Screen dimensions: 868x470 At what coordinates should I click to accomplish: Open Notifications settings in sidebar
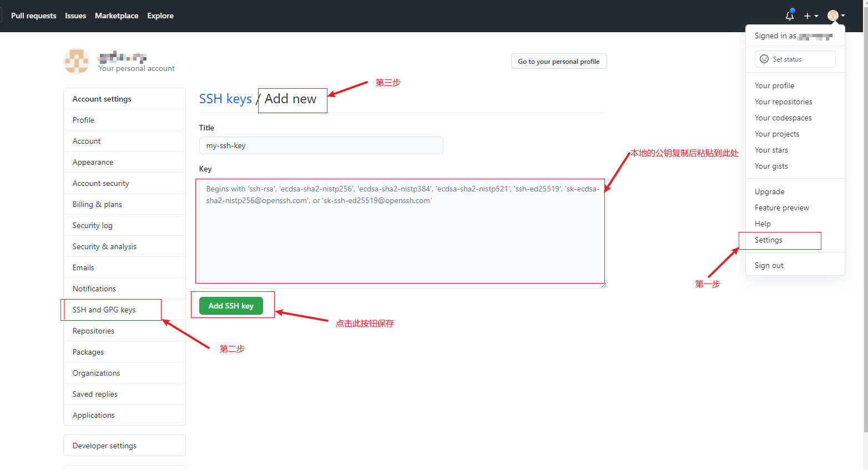[94, 289]
